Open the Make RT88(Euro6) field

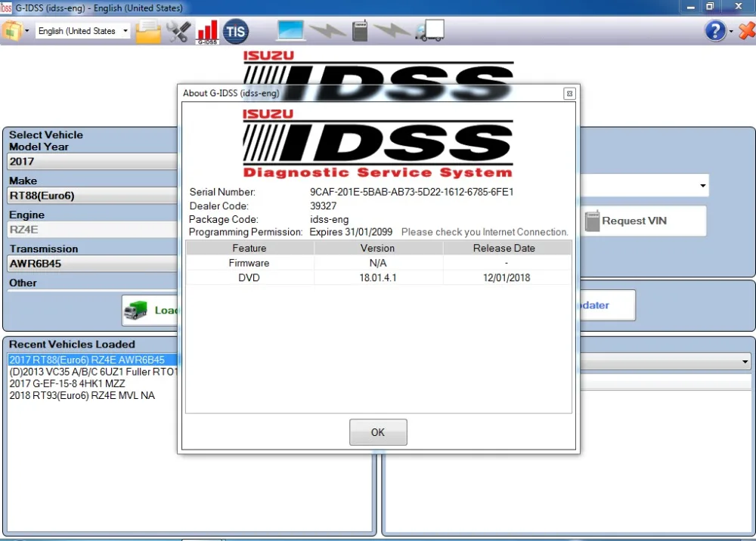(x=92, y=196)
